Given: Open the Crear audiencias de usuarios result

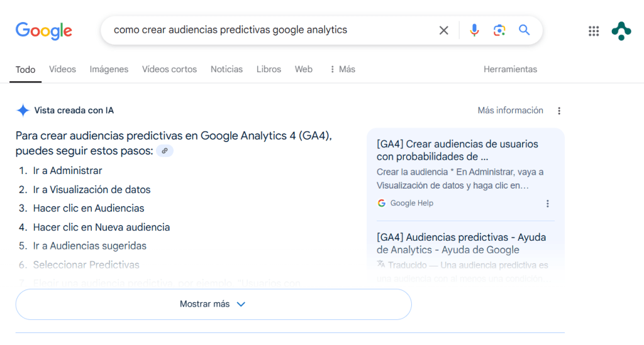Looking at the screenshot, I should pyautogui.click(x=457, y=150).
